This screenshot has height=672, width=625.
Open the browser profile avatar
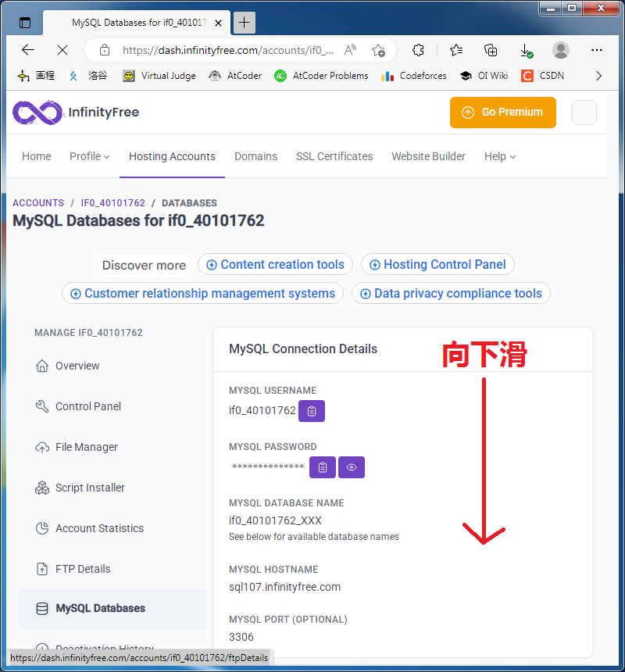point(561,50)
